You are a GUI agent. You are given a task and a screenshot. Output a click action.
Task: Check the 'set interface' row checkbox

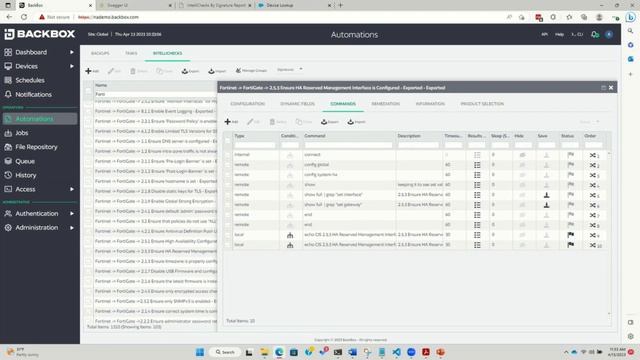(x=228, y=195)
